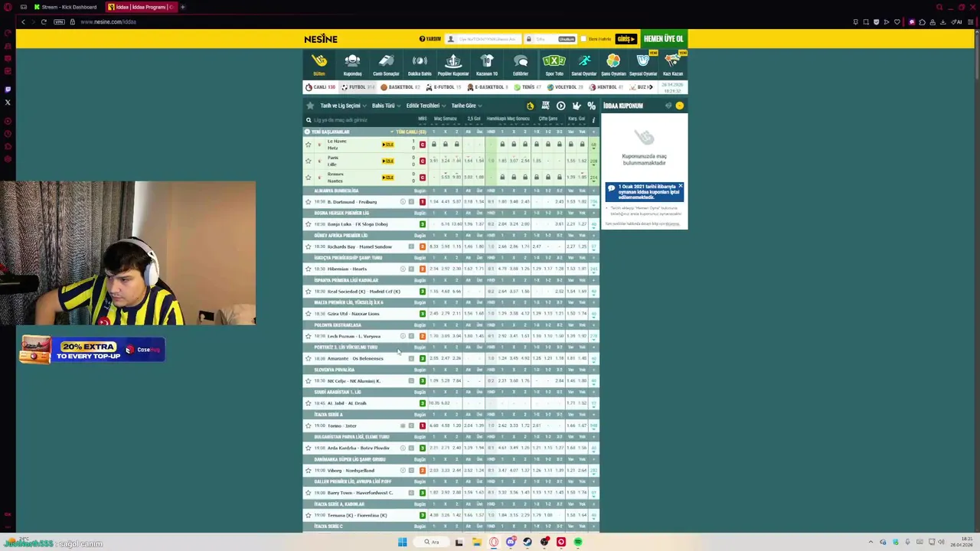Expand the Bahis Türü dropdown

[x=386, y=106]
